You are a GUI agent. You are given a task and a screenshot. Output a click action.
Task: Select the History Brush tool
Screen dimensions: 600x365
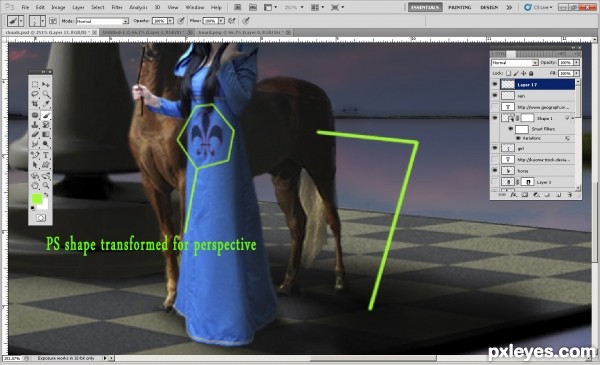46,125
